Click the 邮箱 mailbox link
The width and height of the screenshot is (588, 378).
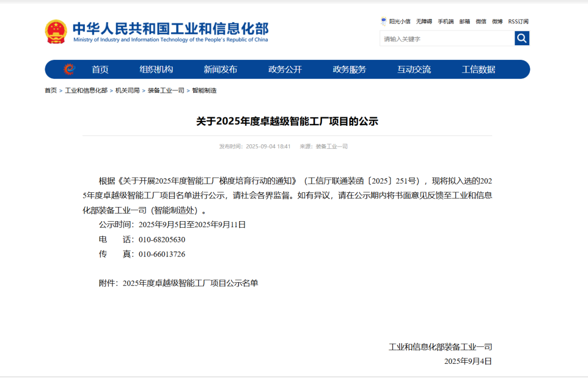pyautogui.click(x=464, y=22)
